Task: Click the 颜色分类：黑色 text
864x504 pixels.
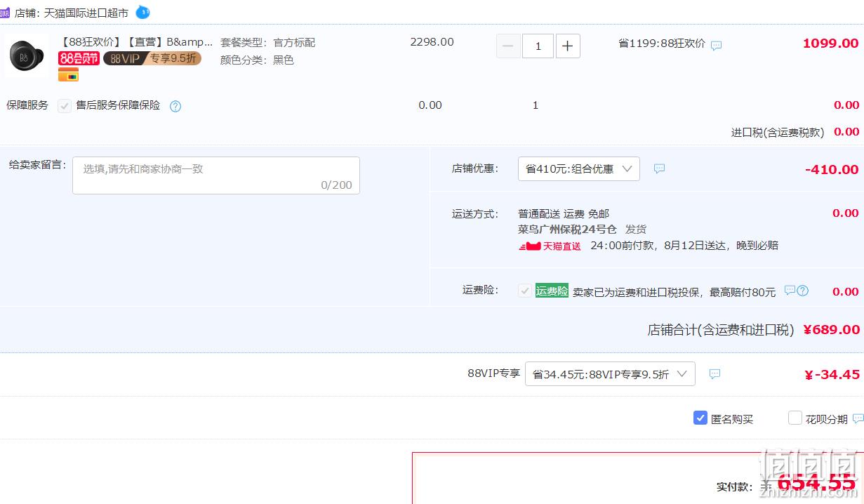Action: (257, 60)
